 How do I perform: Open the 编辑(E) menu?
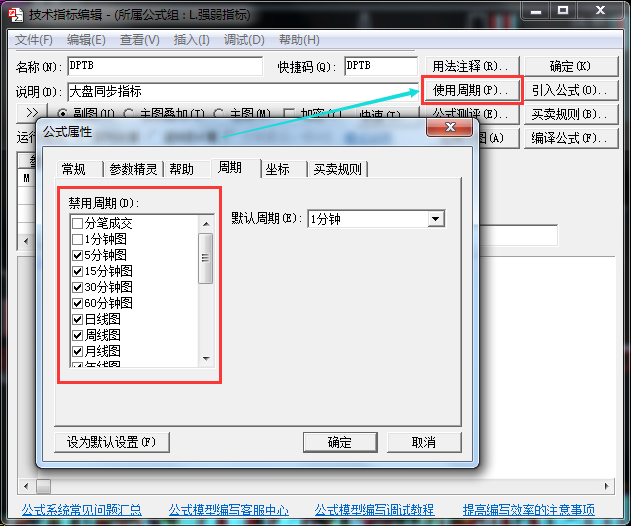coord(86,40)
